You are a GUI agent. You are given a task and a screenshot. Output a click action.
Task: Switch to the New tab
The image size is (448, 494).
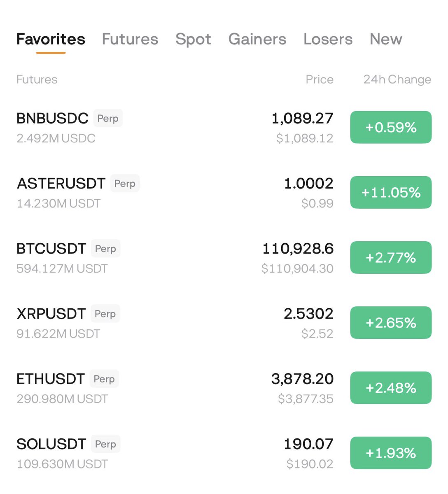[x=385, y=39]
